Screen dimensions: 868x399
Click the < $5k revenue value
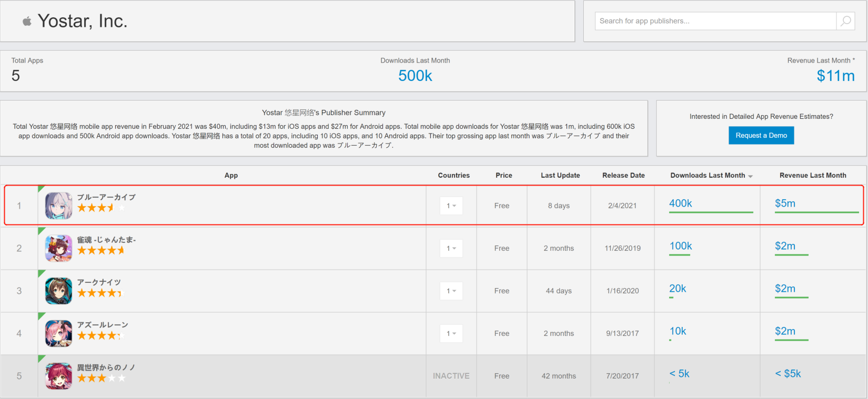pos(788,374)
